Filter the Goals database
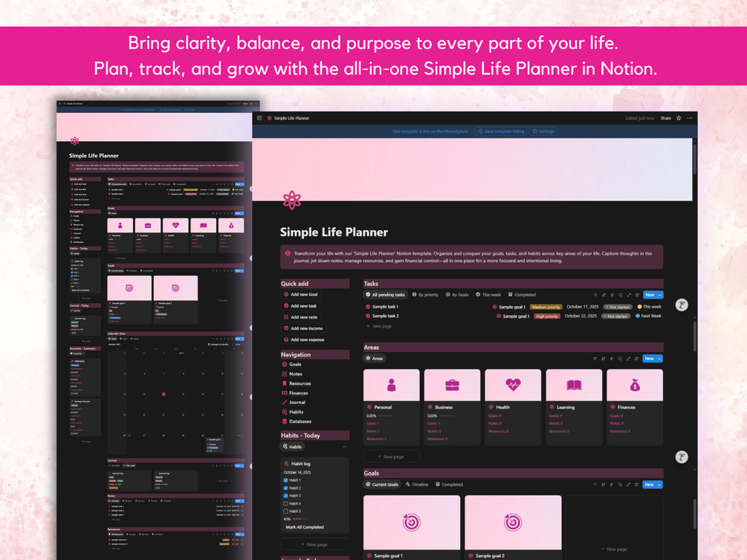Screen dimensions: 747x560 tap(595, 484)
